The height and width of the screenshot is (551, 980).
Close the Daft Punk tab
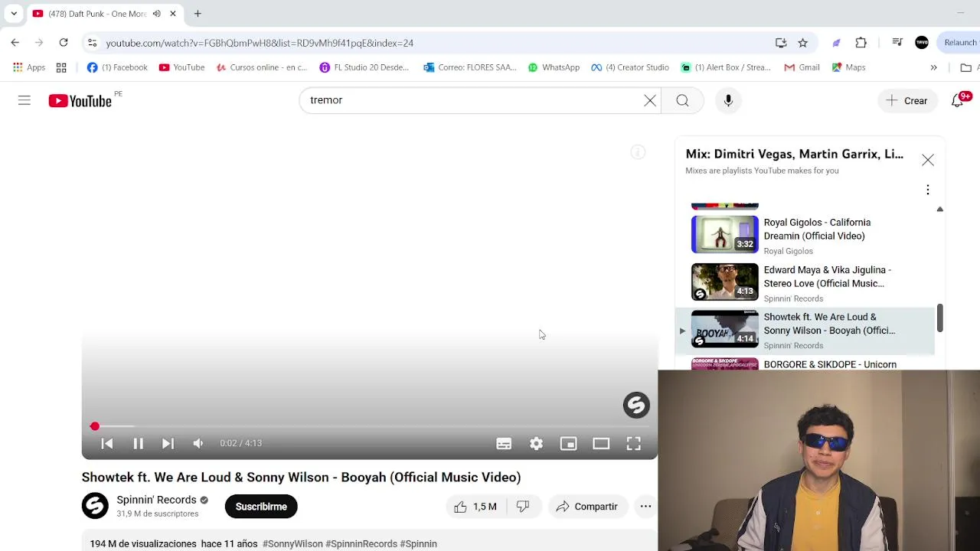(173, 14)
